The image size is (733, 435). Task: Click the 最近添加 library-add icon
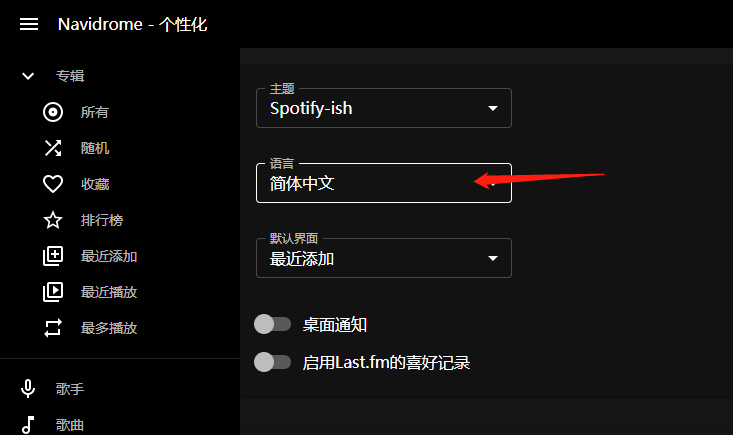53,256
